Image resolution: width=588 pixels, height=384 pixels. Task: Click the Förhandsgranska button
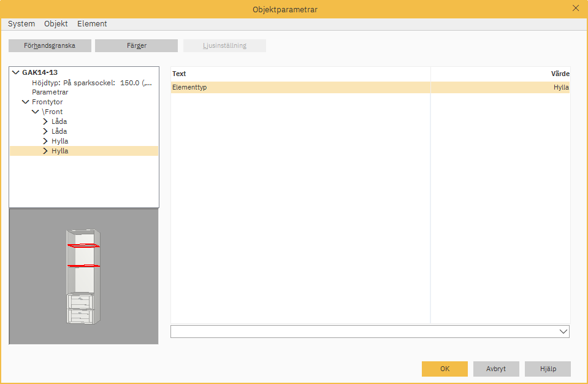coord(50,45)
